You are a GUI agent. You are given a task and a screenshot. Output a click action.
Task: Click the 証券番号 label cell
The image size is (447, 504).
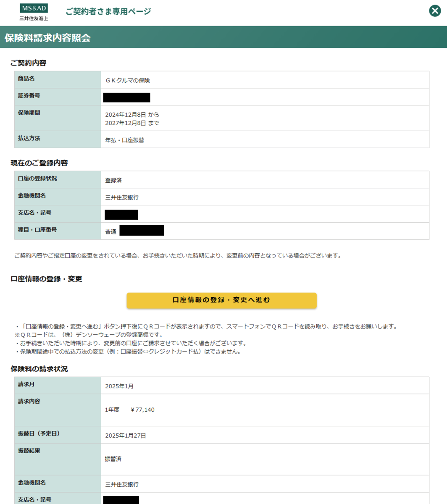pyautogui.click(x=58, y=97)
